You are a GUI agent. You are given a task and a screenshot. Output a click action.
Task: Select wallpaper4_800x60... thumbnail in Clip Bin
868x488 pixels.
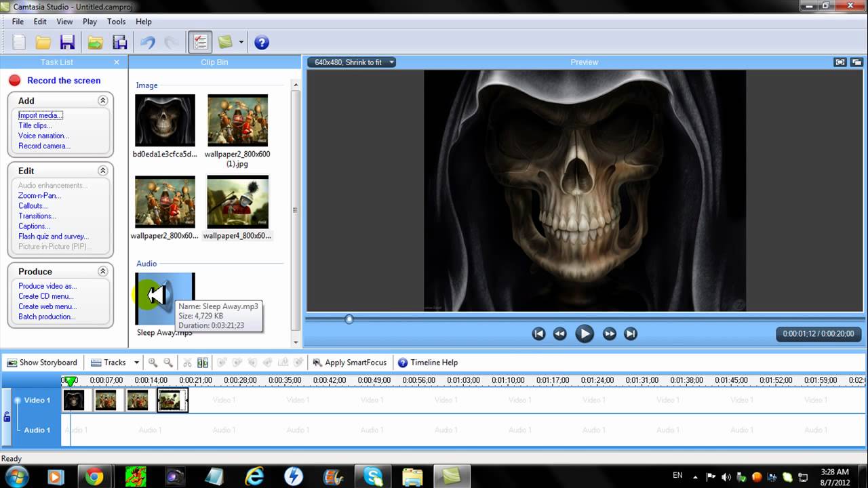[237, 202]
